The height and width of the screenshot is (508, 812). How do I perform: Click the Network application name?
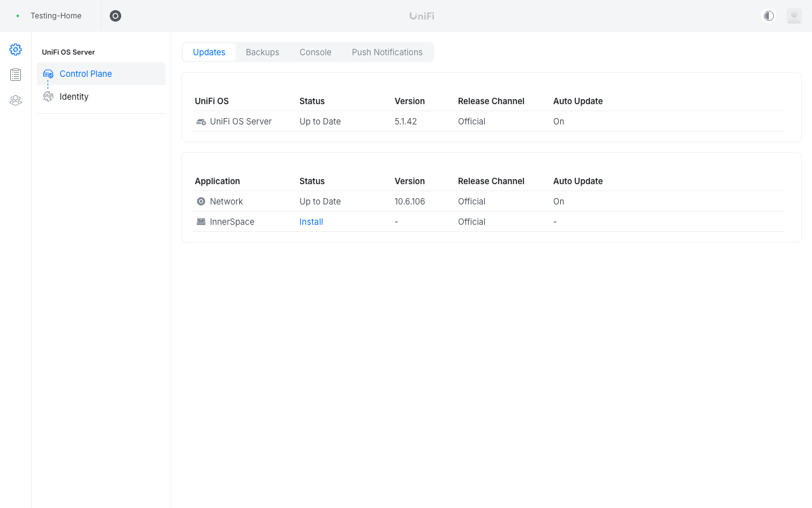(x=226, y=201)
